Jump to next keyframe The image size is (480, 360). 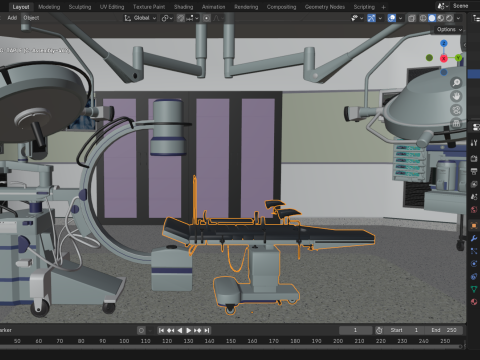click(197, 330)
